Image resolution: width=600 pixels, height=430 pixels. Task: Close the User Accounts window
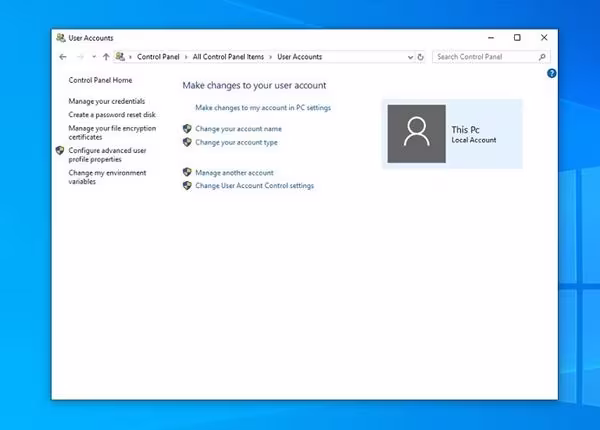[544, 37]
